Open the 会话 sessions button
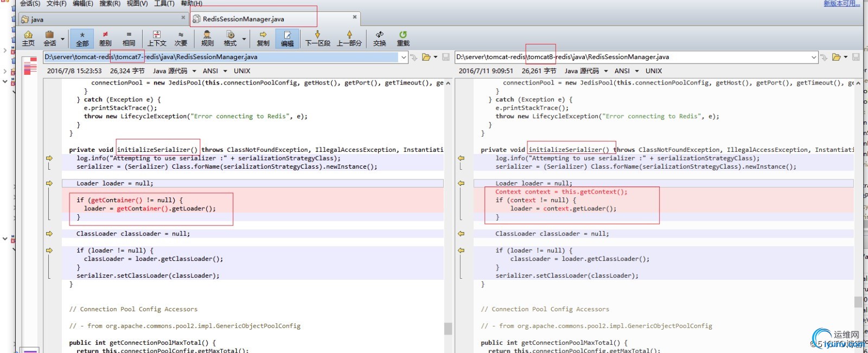This screenshot has height=353, width=868. click(x=49, y=38)
